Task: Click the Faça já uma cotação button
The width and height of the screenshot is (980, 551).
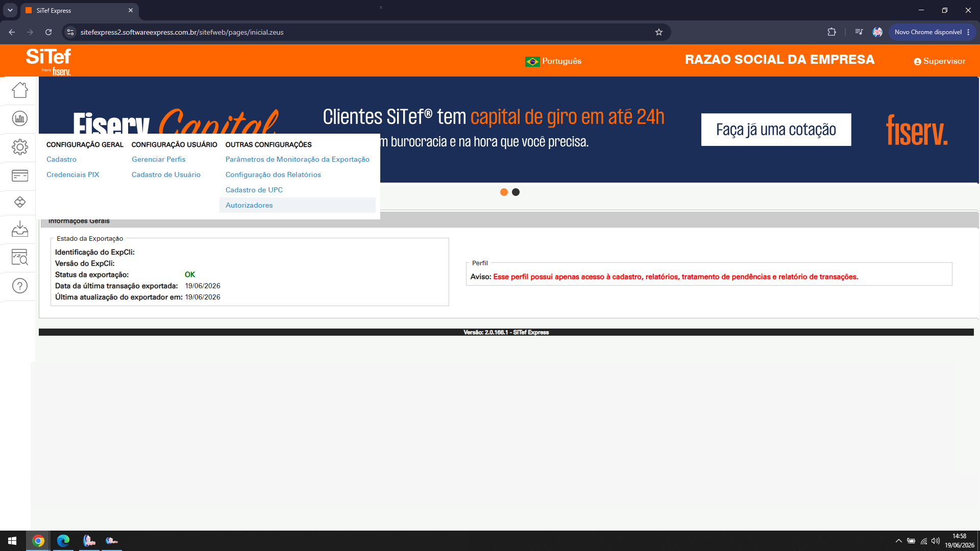Action: click(x=776, y=130)
